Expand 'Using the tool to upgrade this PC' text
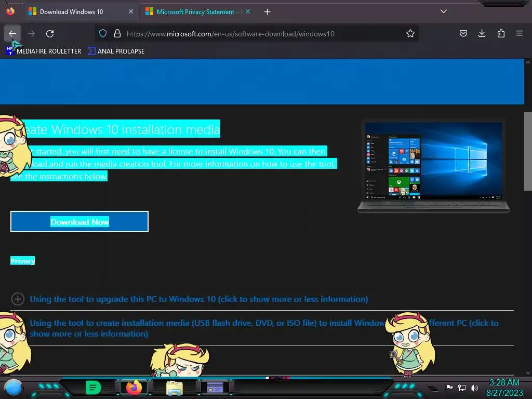 click(199, 299)
